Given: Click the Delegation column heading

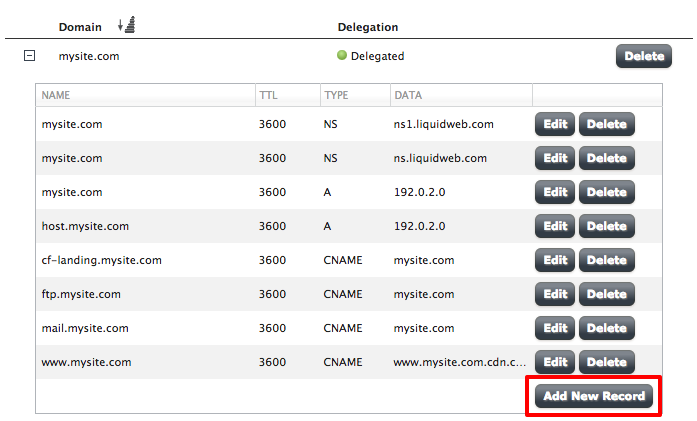Looking at the screenshot, I should (367, 27).
